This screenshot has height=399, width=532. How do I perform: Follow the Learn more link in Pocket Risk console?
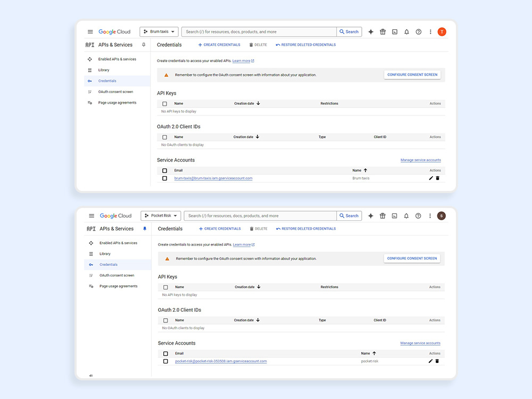pos(244,245)
